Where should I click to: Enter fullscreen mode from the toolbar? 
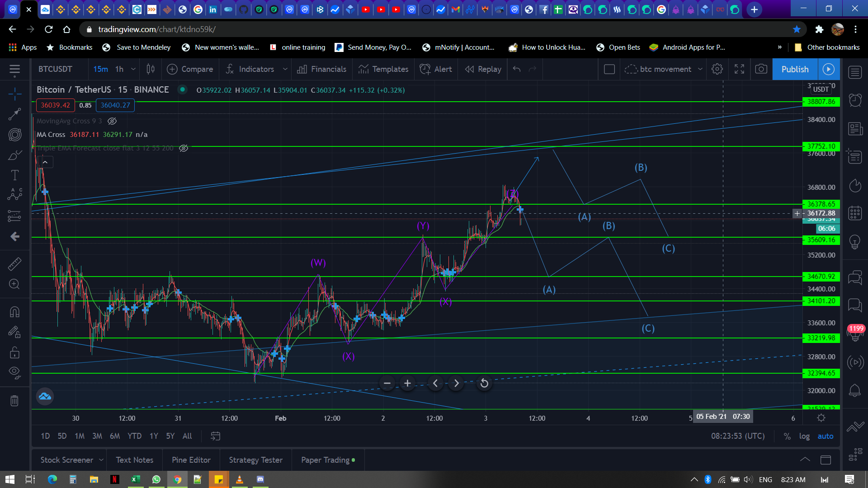click(739, 69)
